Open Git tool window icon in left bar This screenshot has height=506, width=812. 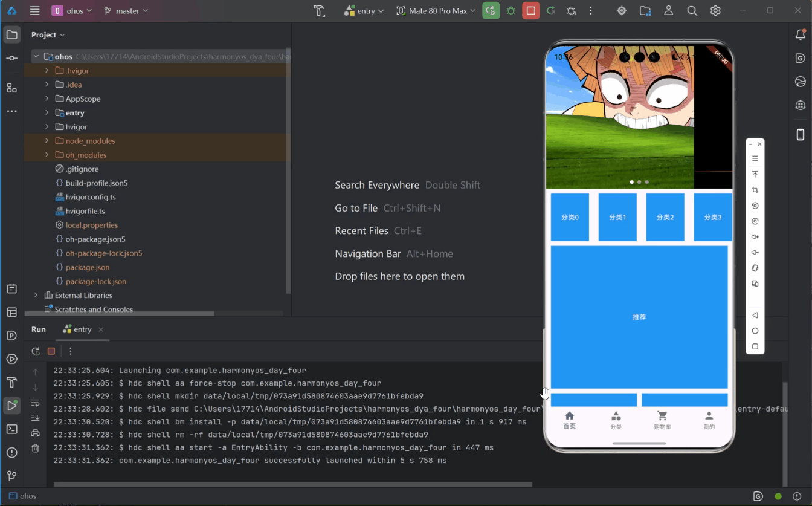pyautogui.click(x=11, y=476)
